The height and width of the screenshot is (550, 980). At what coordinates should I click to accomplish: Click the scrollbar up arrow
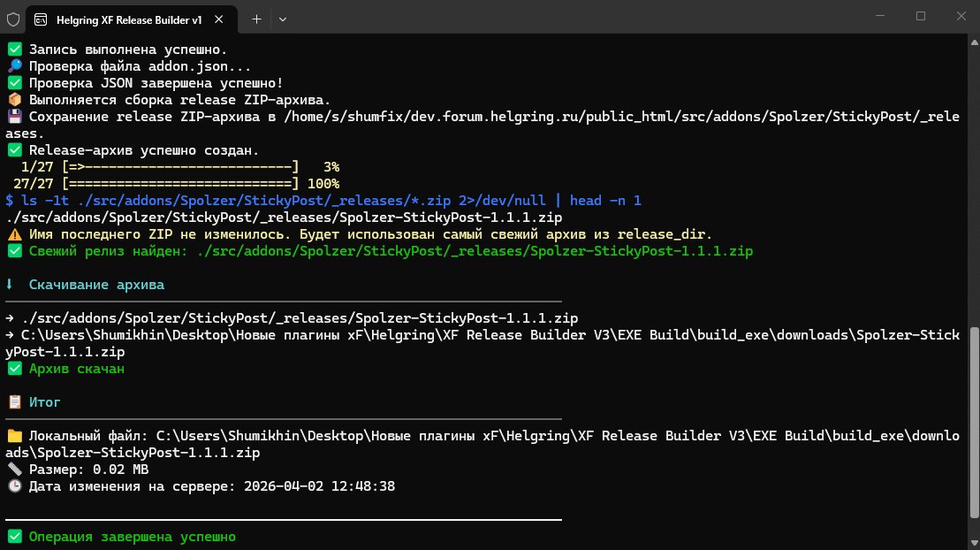click(x=974, y=42)
